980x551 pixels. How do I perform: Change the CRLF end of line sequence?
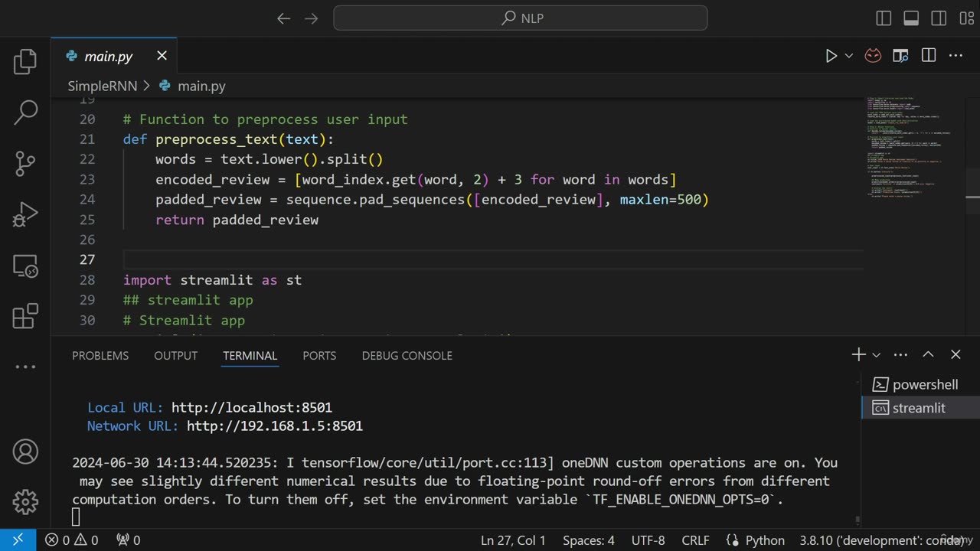click(695, 540)
